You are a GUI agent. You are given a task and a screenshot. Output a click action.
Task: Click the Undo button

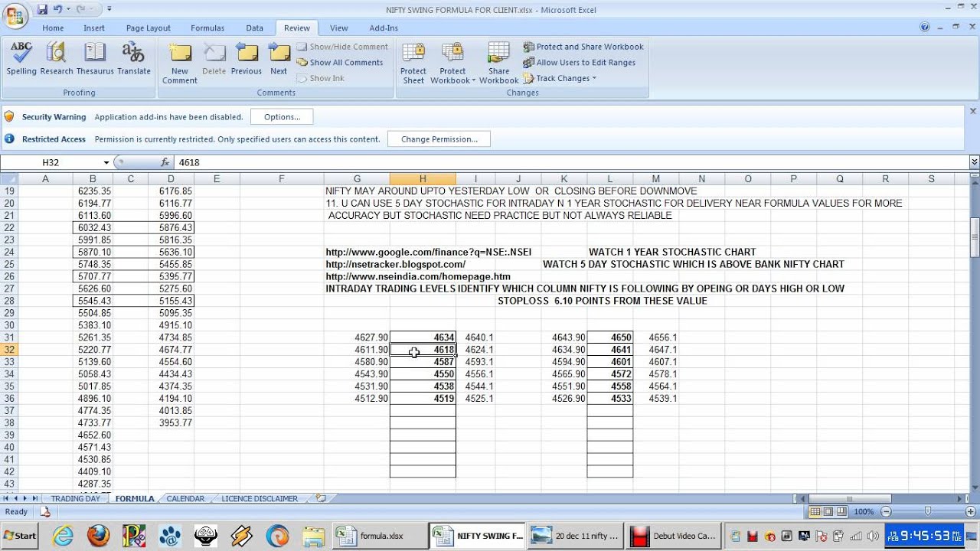pyautogui.click(x=57, y=9)
